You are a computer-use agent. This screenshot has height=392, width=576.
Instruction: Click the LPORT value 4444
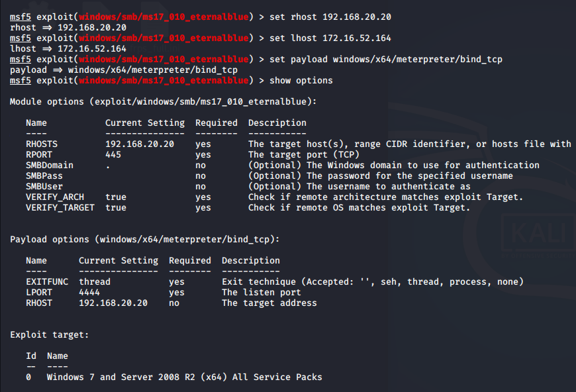pos(89,293)
